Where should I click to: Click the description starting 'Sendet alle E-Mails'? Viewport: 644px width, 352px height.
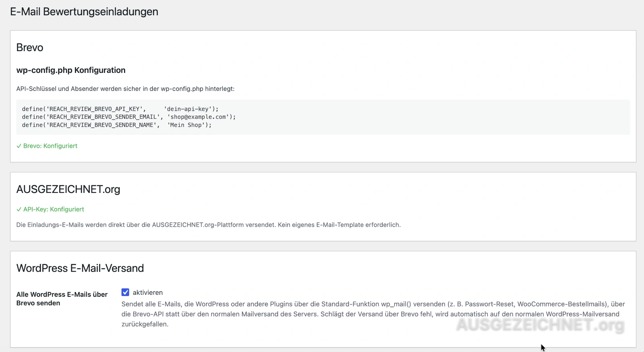pos(373,314)
